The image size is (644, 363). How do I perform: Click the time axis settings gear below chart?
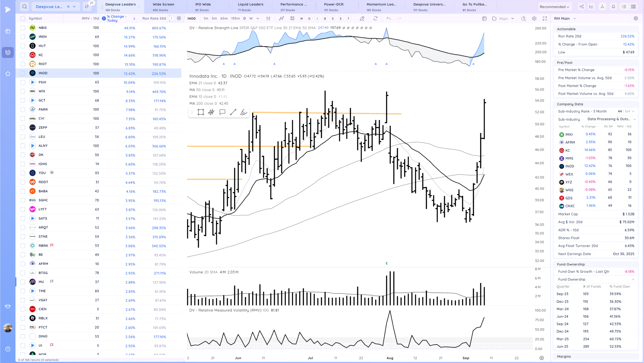tap(542, 358)
